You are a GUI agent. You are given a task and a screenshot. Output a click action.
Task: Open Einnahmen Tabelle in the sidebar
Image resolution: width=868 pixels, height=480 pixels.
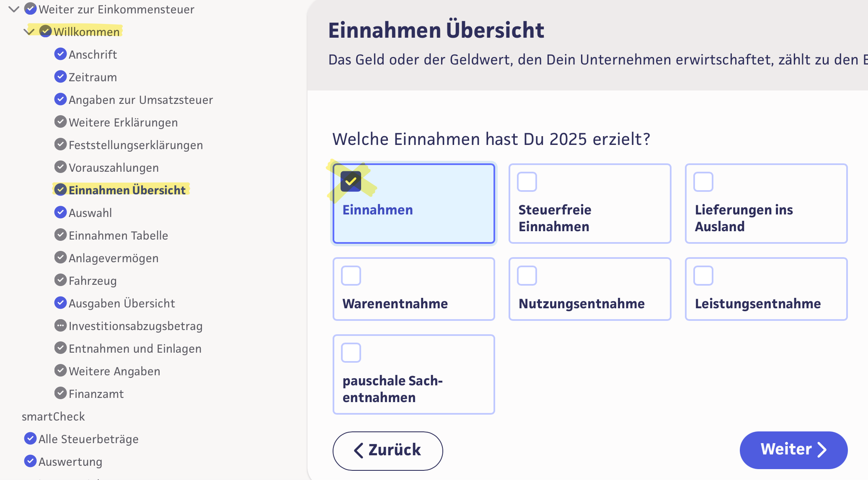118,235
